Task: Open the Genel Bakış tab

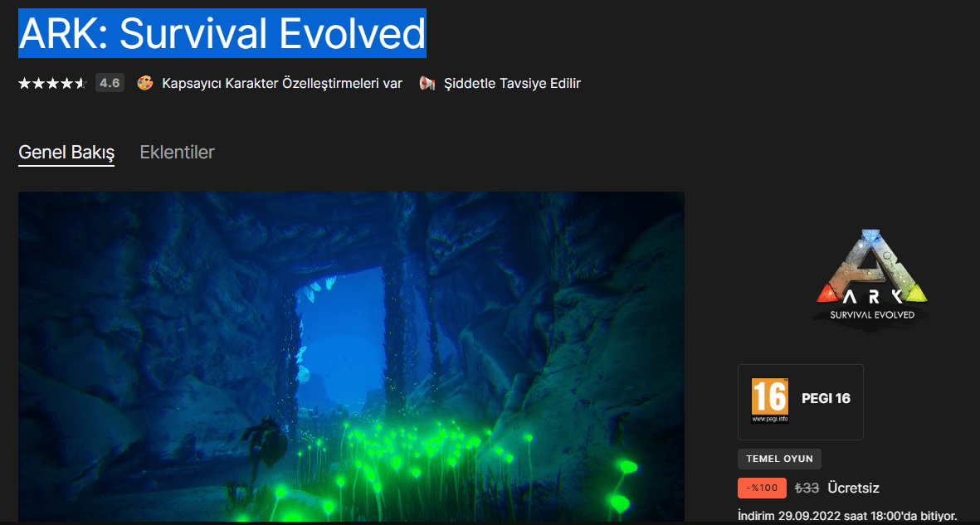Action: click(66, 153)
